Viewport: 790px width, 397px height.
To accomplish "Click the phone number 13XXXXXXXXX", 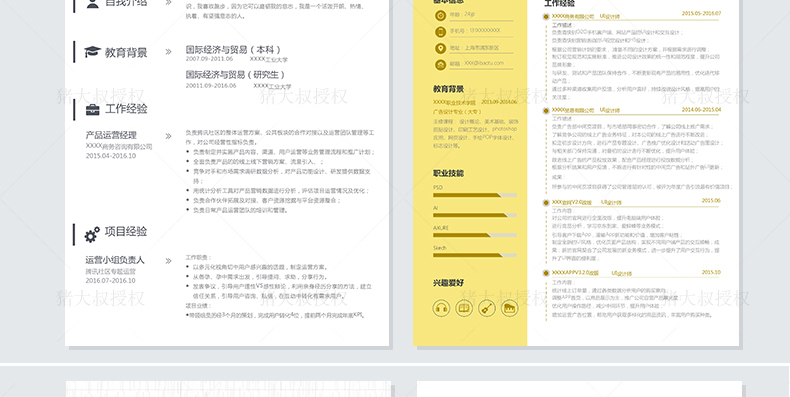I will tap(485, 31).
